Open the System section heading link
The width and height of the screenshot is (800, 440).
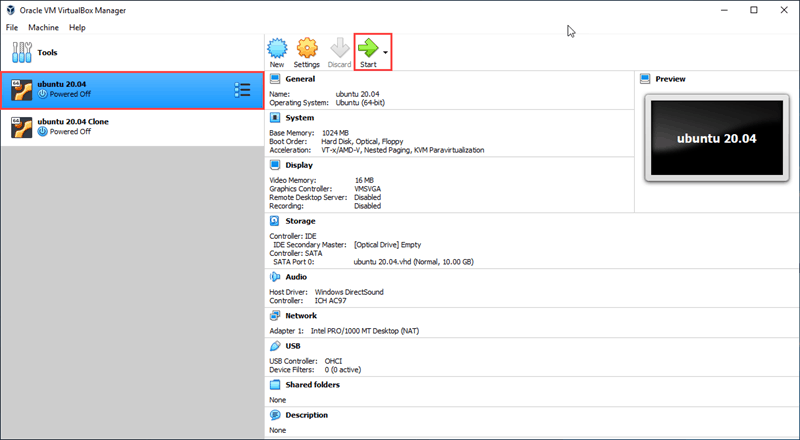299,117
